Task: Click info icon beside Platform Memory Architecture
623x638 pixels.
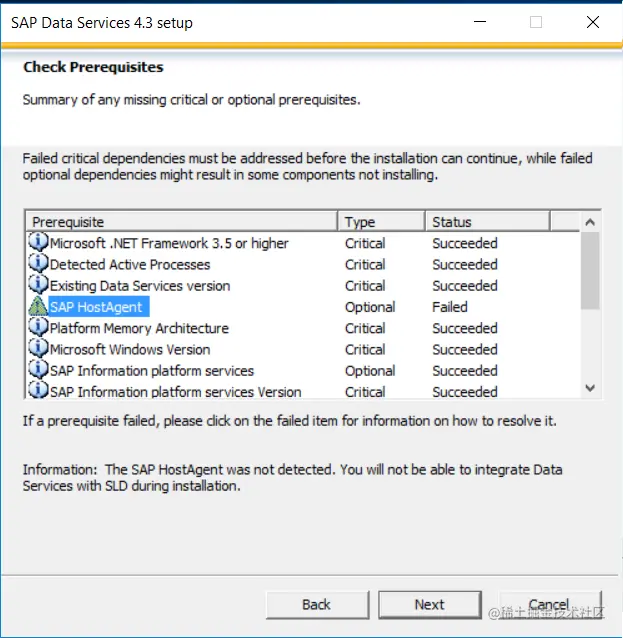Action: [x=38, y=328]
